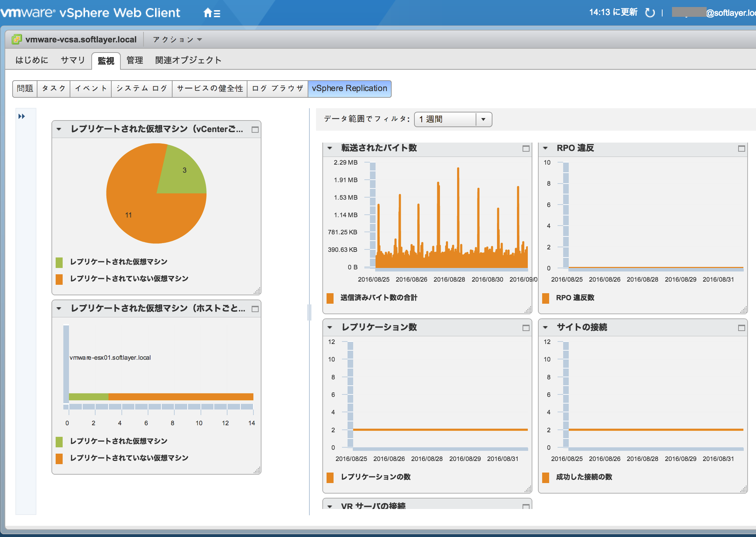Image resolution: width=756 pixels, height=537 pixels.
Task: Refresh the view with the refresh icon
Action: pos(650,12)
